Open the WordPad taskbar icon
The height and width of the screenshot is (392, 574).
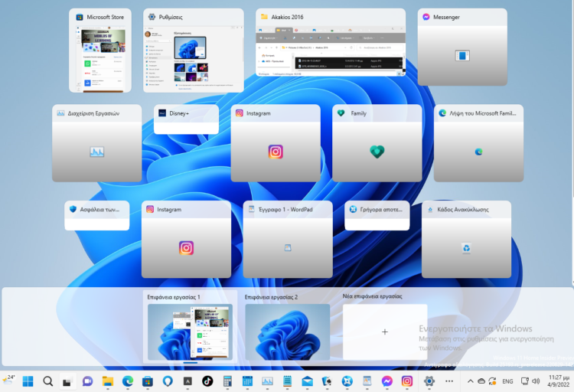pyautogui.click(x=367, y=381)
